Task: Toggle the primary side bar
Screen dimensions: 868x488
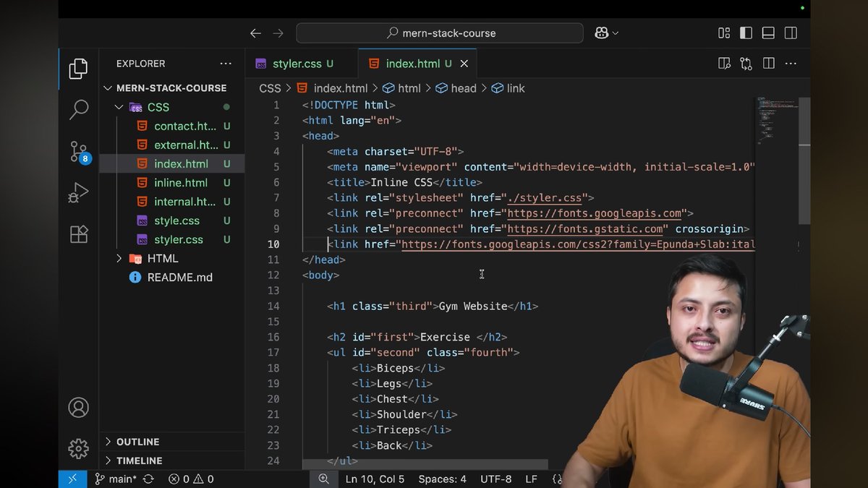Action: click(x=746, y=33)
